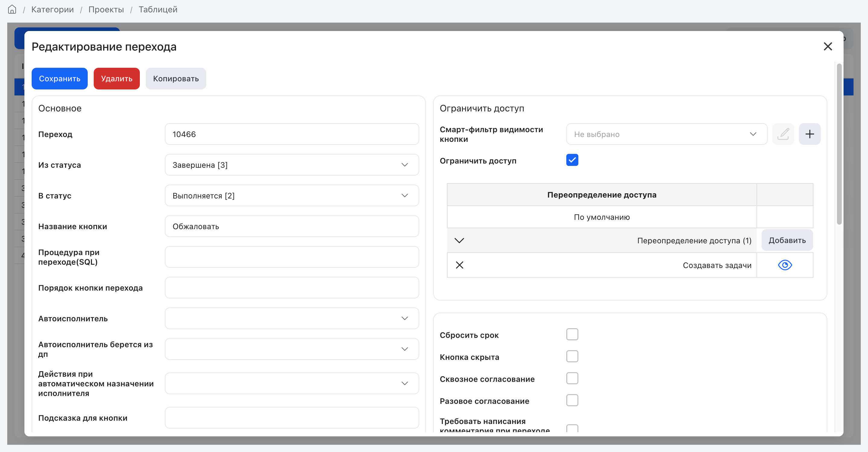This screenshot has width=868, height=452.
Task: Click the 'По умолчанию' table cell
Action: 602,217
